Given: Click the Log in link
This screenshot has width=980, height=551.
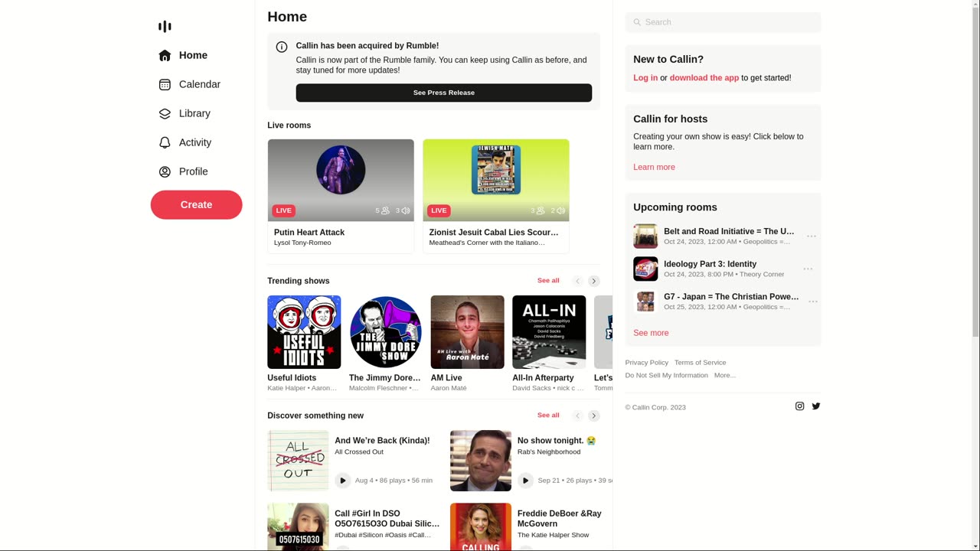Looking at the screenshot, I should click(645, 78).
